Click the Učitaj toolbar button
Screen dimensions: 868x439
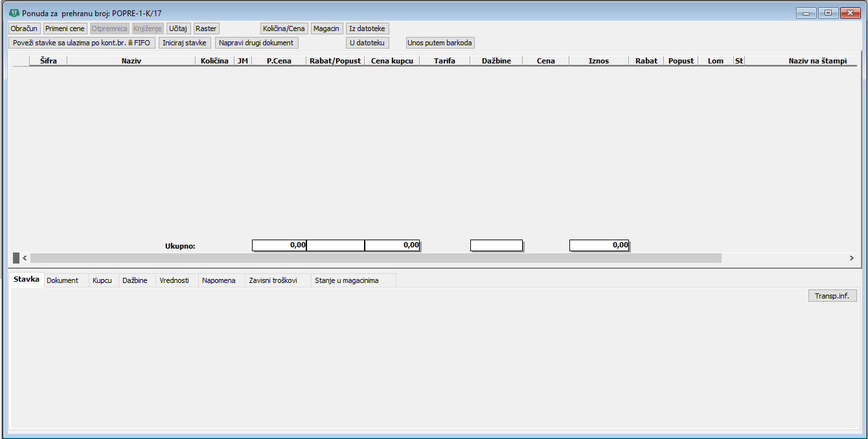pyautogui.click(x=177, y=28)
